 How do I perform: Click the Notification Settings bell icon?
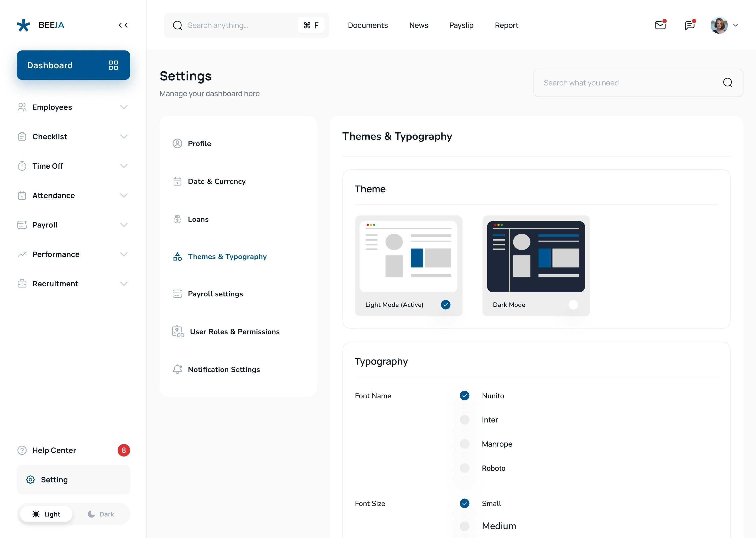click(x=177, y=369)
